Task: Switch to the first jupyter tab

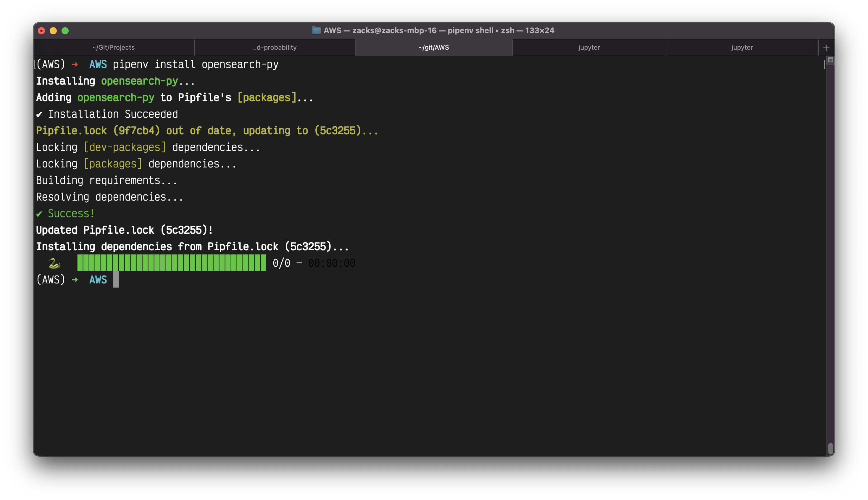Action: point(589,47)
